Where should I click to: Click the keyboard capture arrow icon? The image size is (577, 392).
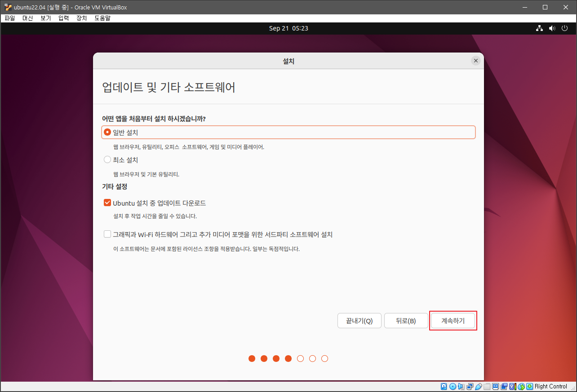tap(530, 386)
